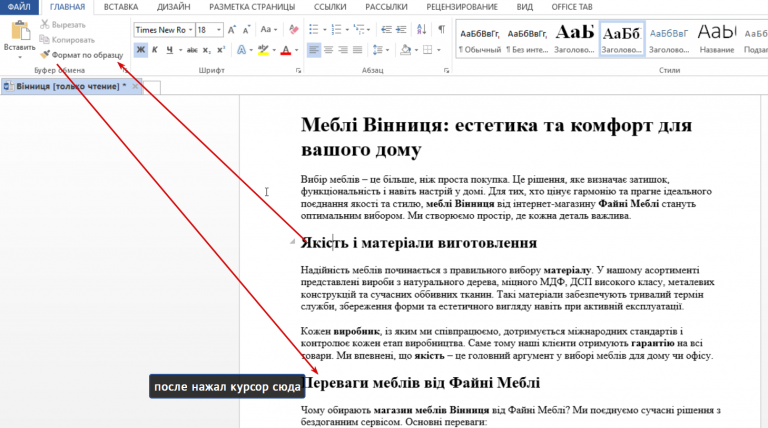The image size is (768, 428).
Task: Increase font size with grow-font icon
Action: click(x=232, y=30)
